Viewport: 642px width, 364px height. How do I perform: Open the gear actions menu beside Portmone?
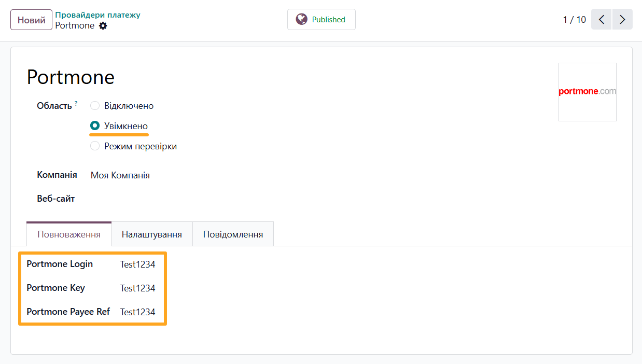click(103, 25)
